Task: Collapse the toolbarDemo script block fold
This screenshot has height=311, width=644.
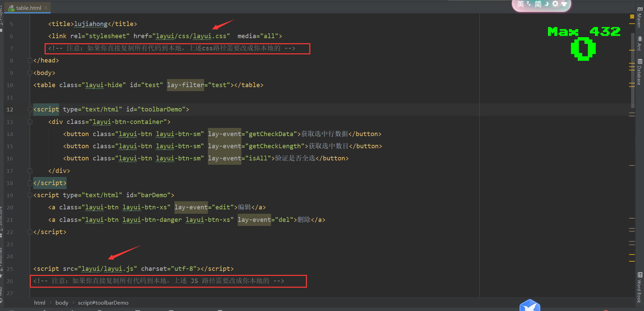Action: (30, 109)
